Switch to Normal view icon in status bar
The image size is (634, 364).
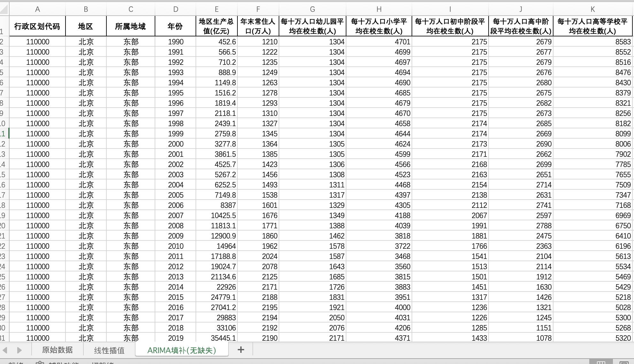click(x=601, y=362)
